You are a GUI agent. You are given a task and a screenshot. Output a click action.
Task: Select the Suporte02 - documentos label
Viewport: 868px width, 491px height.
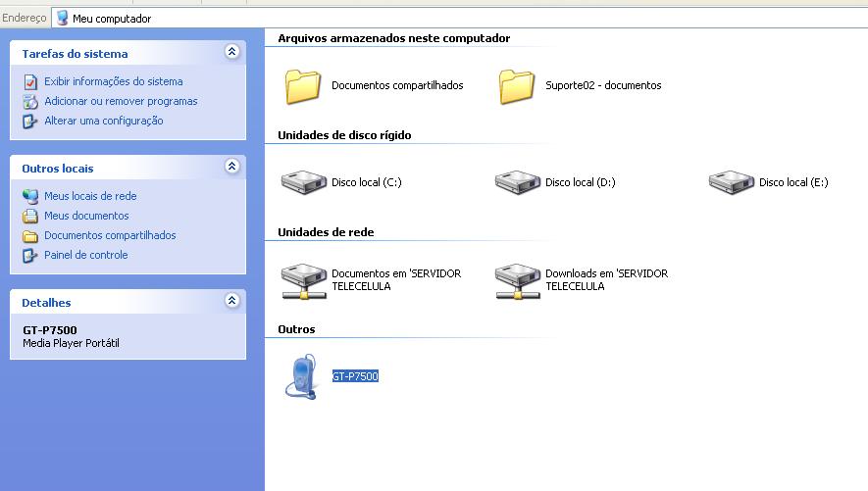[x=603, y=85]
